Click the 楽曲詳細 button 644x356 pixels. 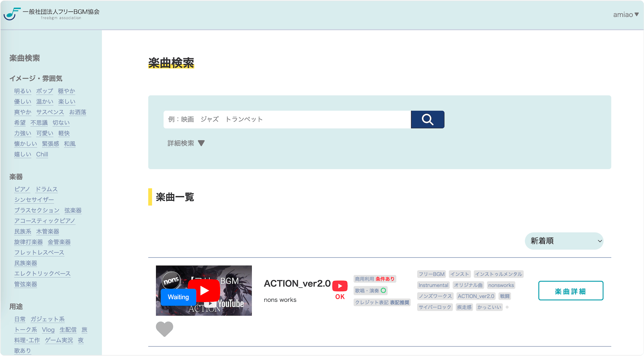tap(571, 291)
